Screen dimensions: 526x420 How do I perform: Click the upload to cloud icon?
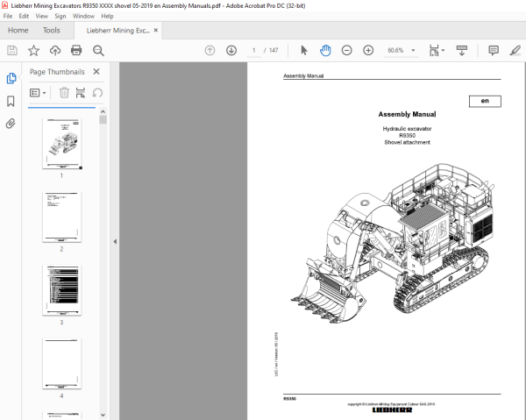coord(55,50)
